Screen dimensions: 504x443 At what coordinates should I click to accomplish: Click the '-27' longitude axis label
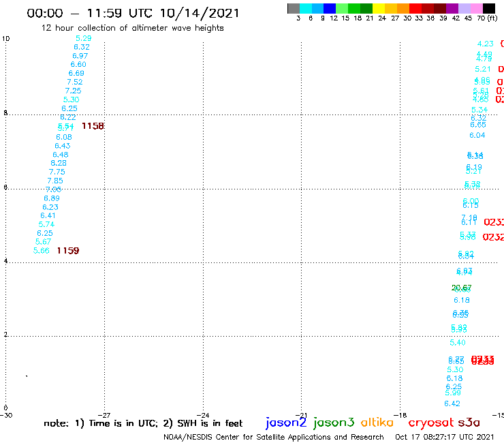pos(104,415)
